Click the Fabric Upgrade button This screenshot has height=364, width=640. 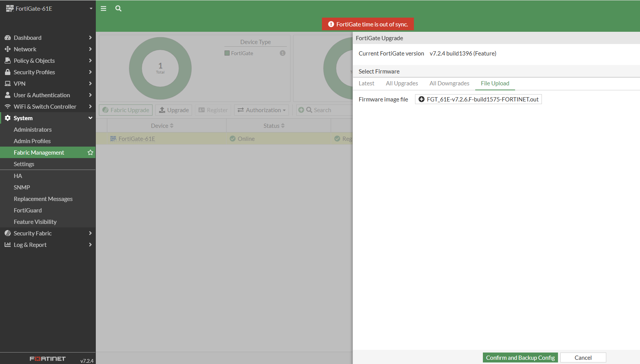click(126, 110)
